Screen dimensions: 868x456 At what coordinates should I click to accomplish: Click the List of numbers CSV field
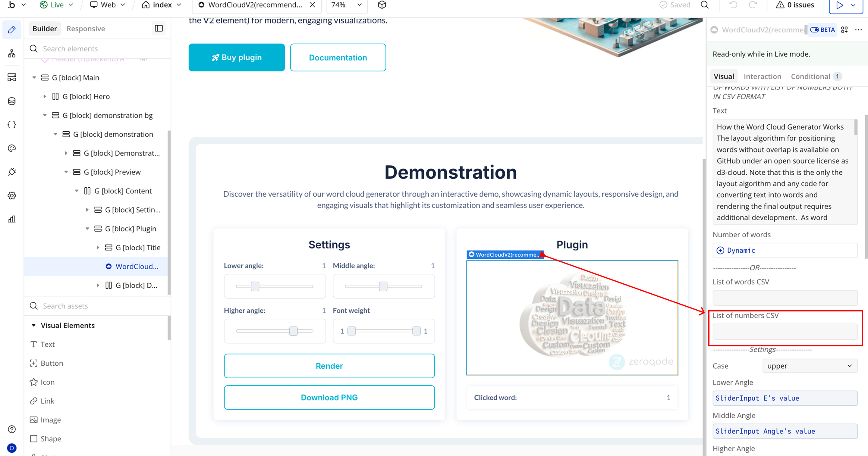coord(785,332)
